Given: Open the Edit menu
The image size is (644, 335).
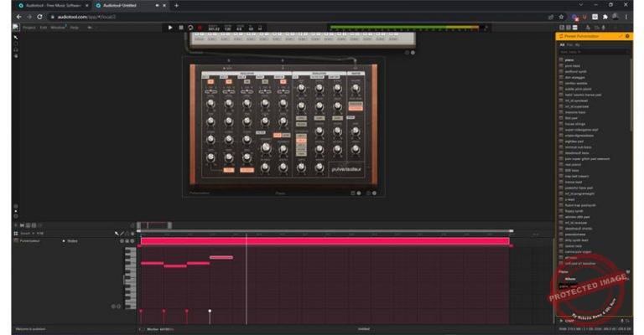Looking at the screenshot, I should click(44, 27).
